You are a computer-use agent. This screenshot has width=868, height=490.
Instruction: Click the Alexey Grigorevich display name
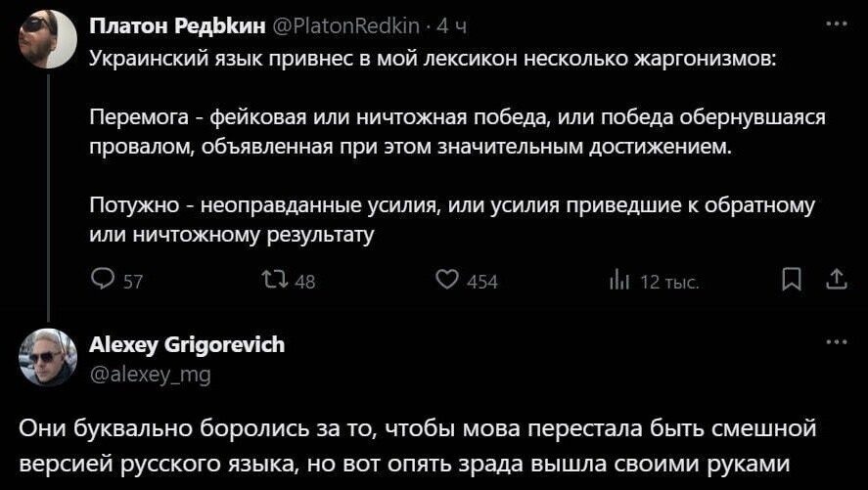point(187,344)
